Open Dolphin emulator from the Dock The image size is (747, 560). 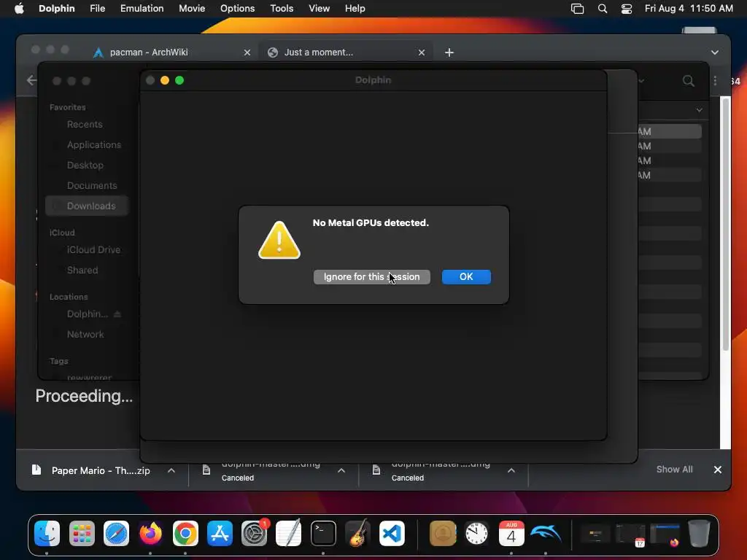tap(546, 533)
